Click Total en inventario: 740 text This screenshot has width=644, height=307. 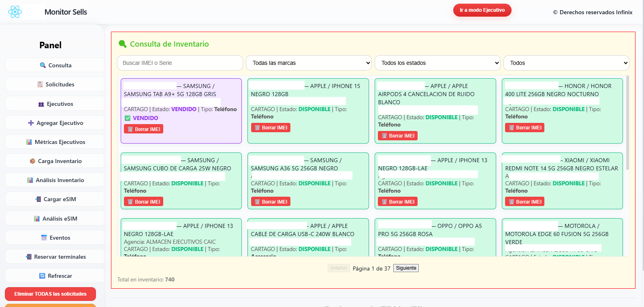[x=146, y=279]
